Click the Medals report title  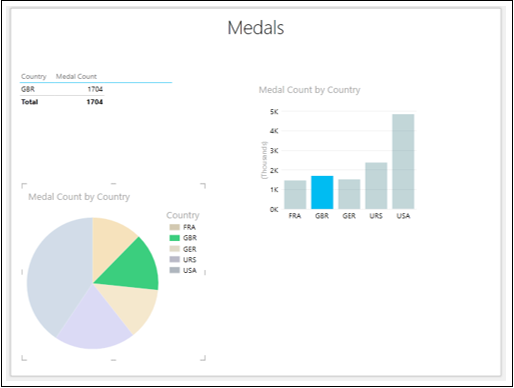(256, 28)
